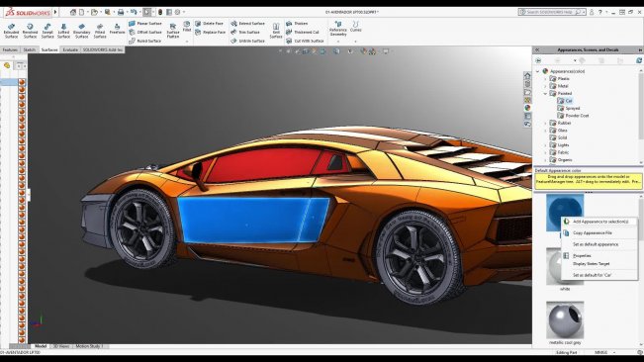Open the SOLIDWORKS logo menu arrow
The image size is (644, 362).
[55, 12]
